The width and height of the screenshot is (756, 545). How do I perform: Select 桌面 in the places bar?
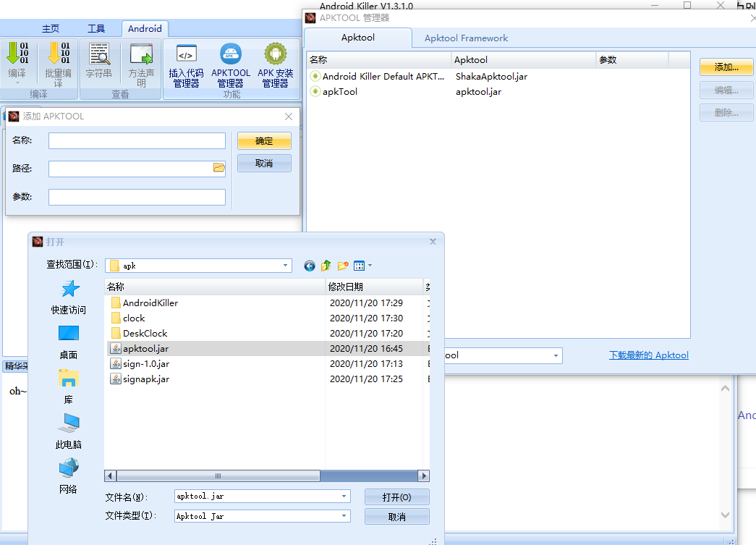[x=69, y=342]
